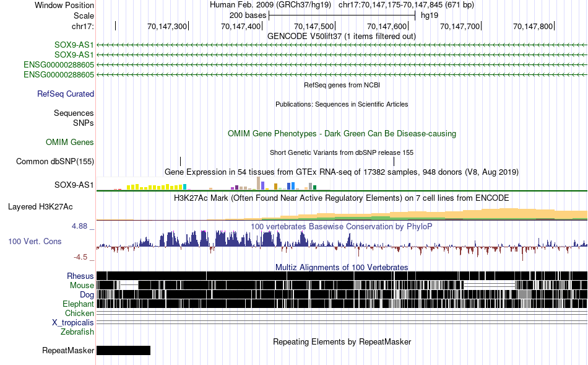This screenshot has height=365, width=588.
Task: Click the GTEx Gene Expression track title
Action: (342, 172)
